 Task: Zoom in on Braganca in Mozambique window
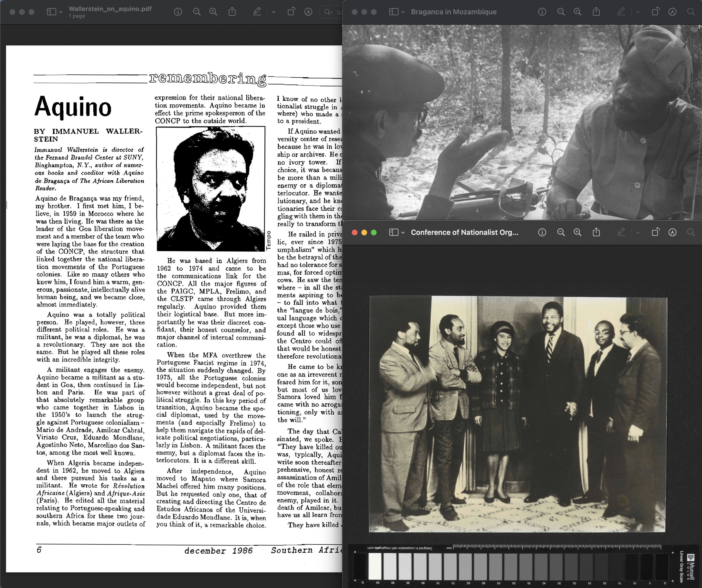tap(577, 12)
